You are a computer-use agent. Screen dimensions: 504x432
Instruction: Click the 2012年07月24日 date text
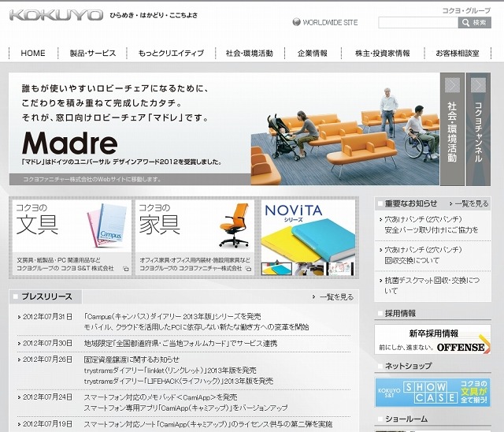pyautogui.click(x=47, y=397)
